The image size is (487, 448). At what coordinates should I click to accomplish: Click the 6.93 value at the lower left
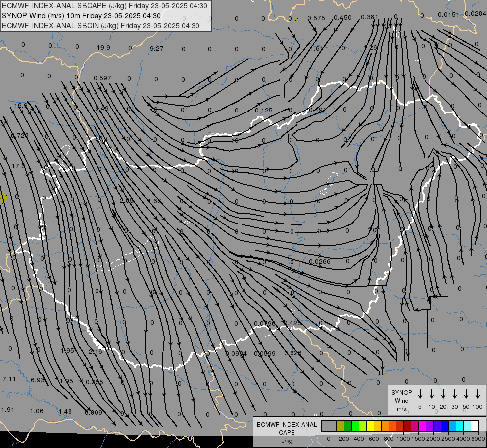38,380
